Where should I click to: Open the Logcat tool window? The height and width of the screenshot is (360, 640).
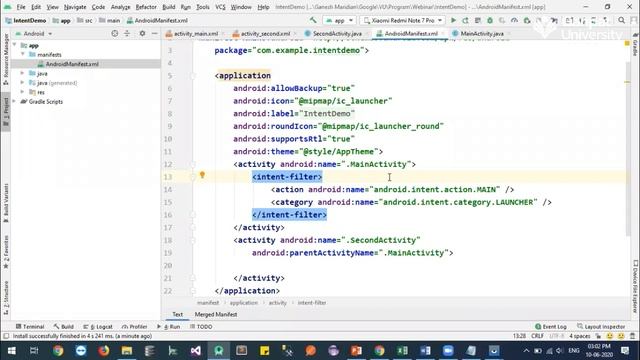tap(98, 327)
